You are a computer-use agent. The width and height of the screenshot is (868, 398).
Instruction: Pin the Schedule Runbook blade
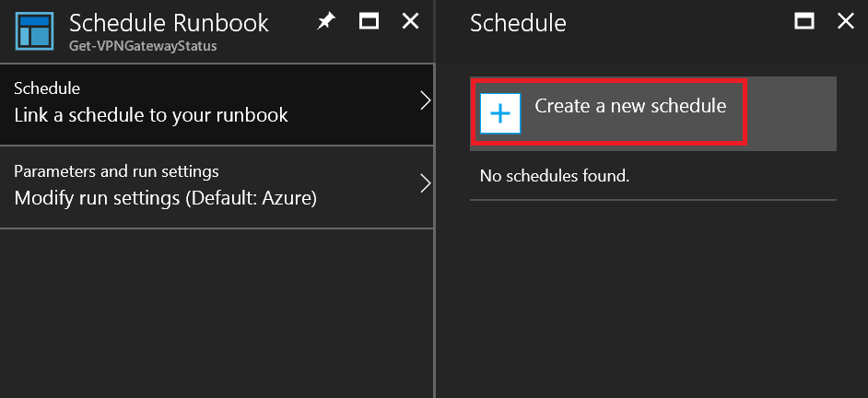326,21
